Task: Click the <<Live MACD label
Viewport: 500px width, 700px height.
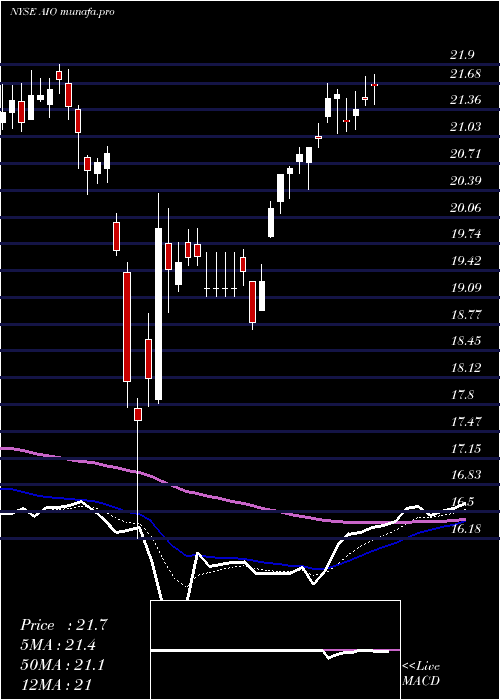Action: [x=421, y=673]
